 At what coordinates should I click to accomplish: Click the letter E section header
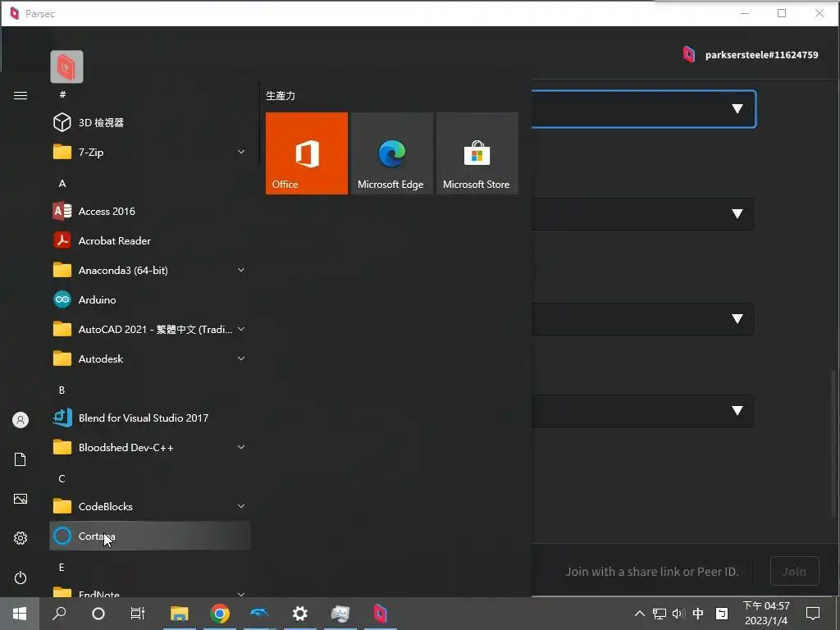tap(62, 567)
